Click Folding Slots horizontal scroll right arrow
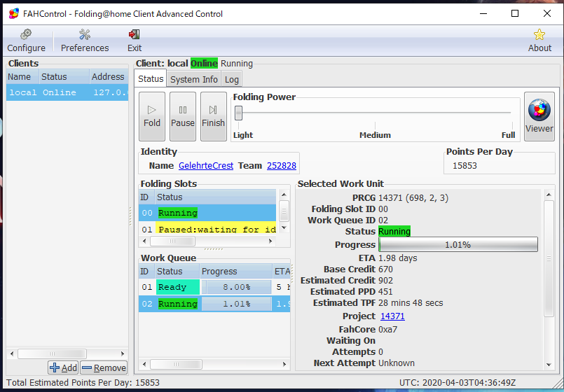Viewport: 564px width, 392px height. pyautogui.click(x=270, y=241)
